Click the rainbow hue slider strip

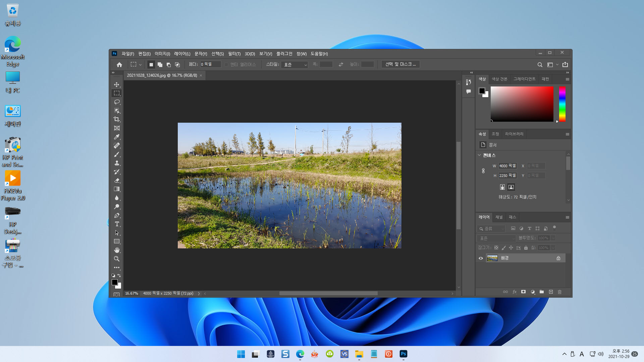[x=562, y=104]
